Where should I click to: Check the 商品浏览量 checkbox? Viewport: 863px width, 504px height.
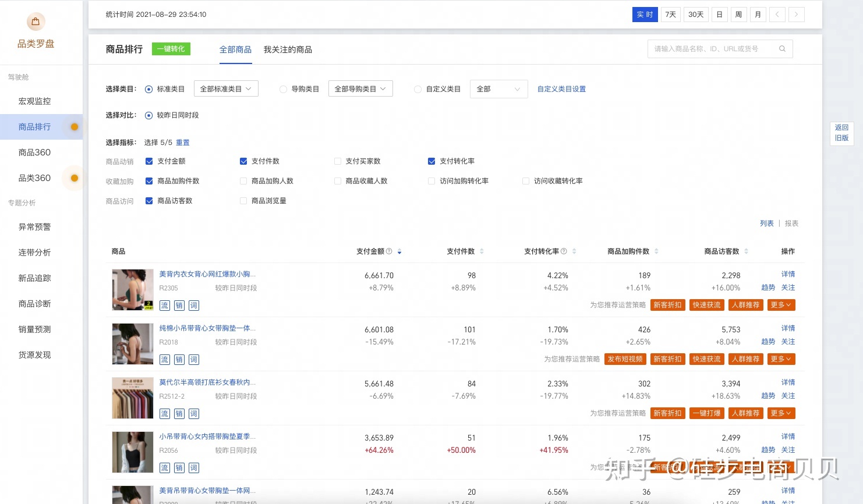click(243, 201)
